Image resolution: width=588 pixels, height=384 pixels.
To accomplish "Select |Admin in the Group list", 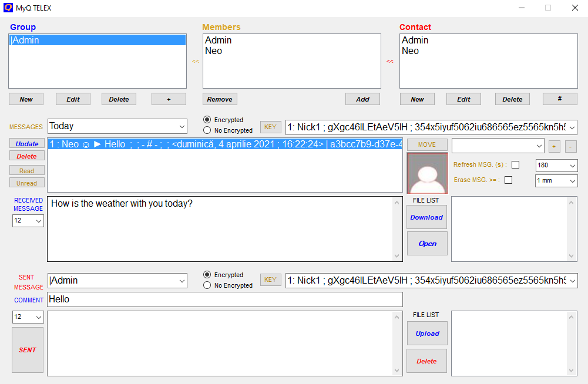I will [x=98, y=40].
